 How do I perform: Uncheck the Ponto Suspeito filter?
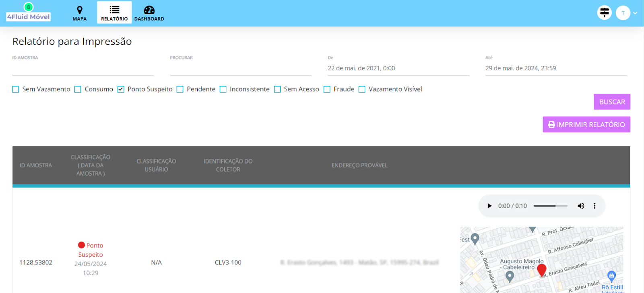(x=121, y=89)
